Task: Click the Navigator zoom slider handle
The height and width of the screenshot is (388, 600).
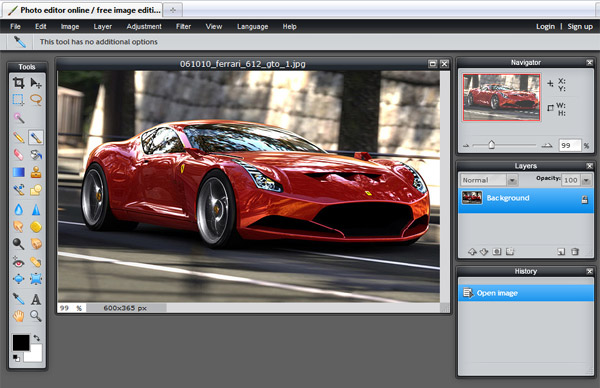Action: coord(492,145)
